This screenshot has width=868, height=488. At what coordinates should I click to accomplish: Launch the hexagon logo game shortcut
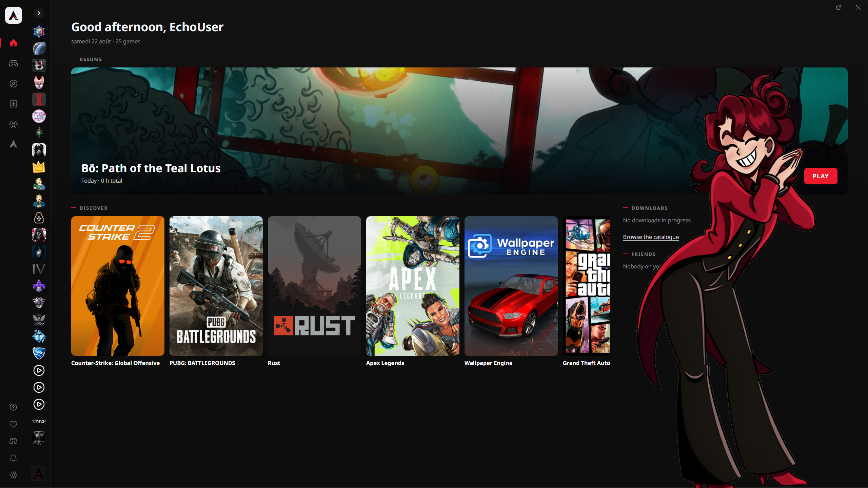click(x=39, y=218)
